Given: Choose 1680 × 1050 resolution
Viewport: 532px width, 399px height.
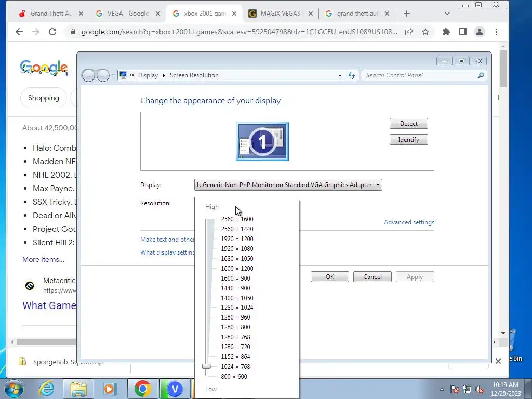Looking at the screenshot, I should (x=237, y=259).
